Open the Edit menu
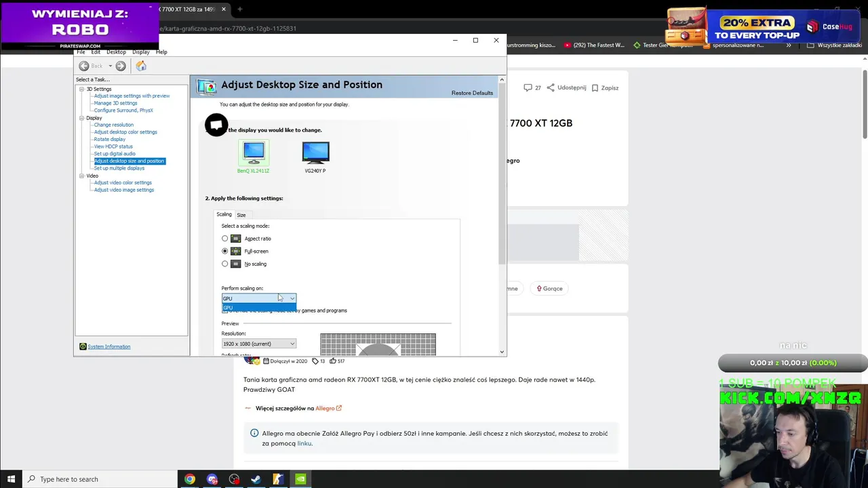 96,52
